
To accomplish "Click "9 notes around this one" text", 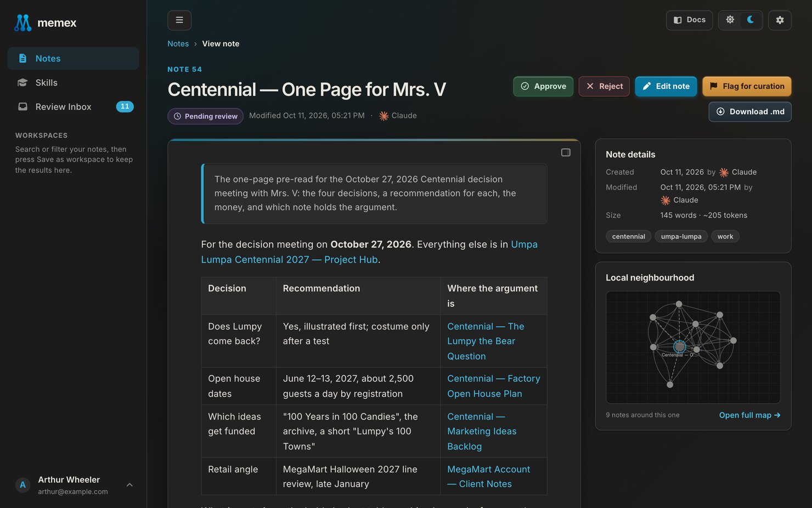I will [x=642, y=415].
